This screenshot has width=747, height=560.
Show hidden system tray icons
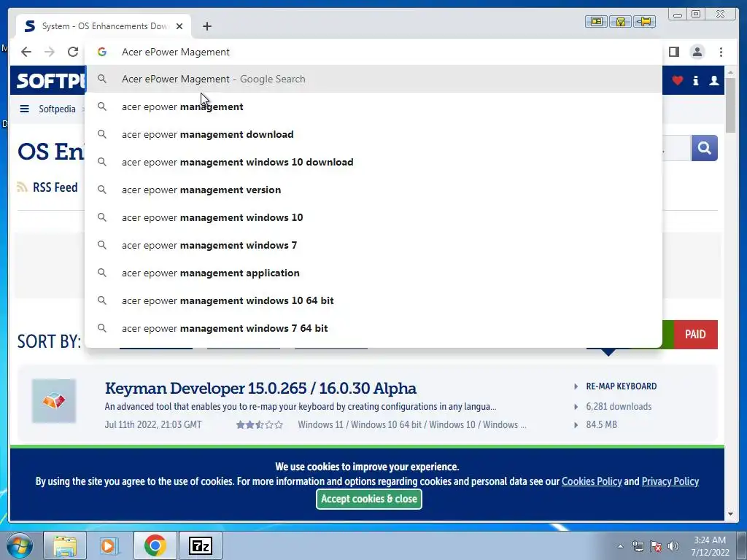click(620, 546)
